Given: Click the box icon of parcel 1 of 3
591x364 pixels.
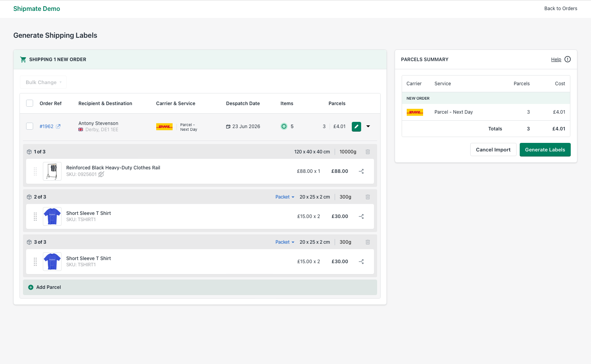Looking at the screenshot, I should (x=29, y=152).
